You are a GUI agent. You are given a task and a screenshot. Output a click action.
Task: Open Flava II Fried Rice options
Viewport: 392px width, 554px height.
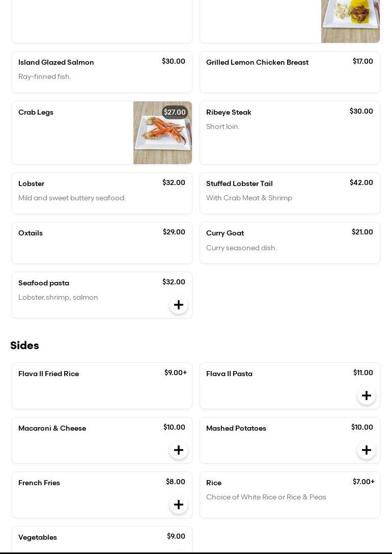click(102, 386)
